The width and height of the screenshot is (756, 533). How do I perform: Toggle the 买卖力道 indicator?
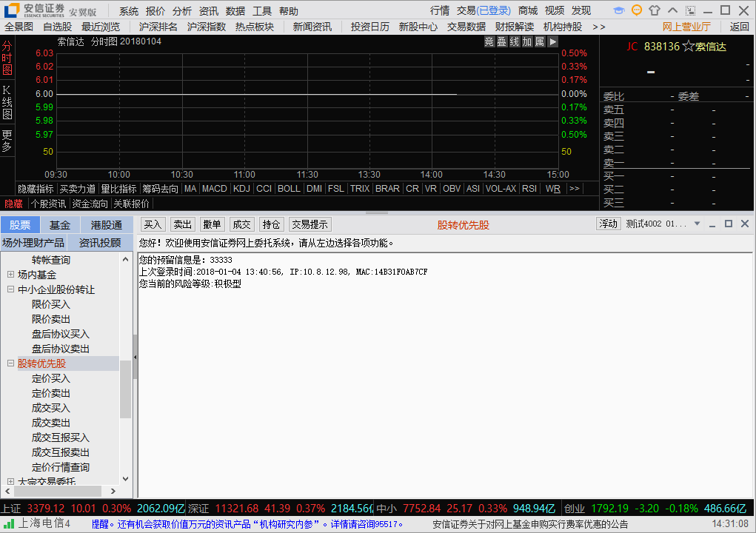(78, 189)
